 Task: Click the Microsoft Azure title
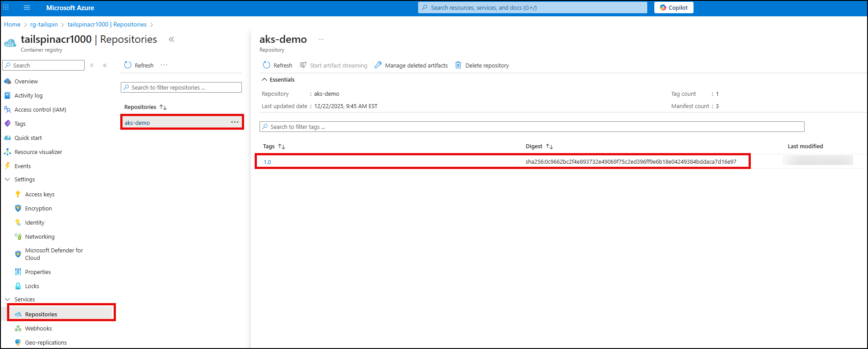point(70,8)
